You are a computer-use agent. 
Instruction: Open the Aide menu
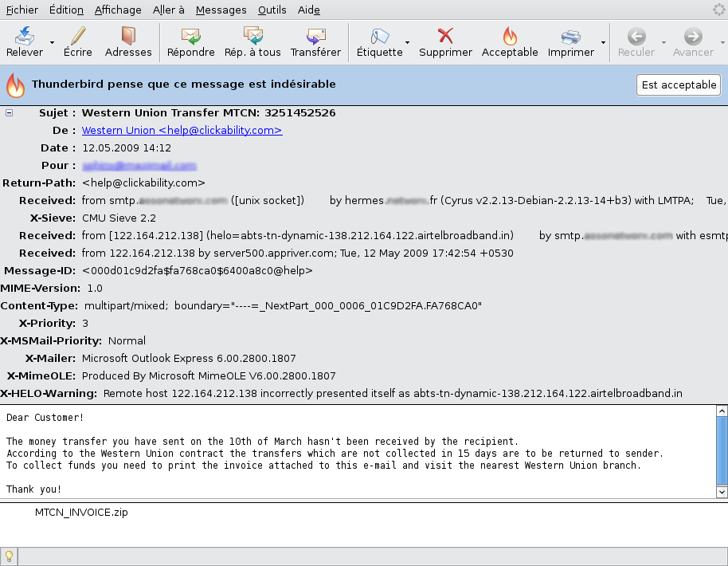[309, 10]
